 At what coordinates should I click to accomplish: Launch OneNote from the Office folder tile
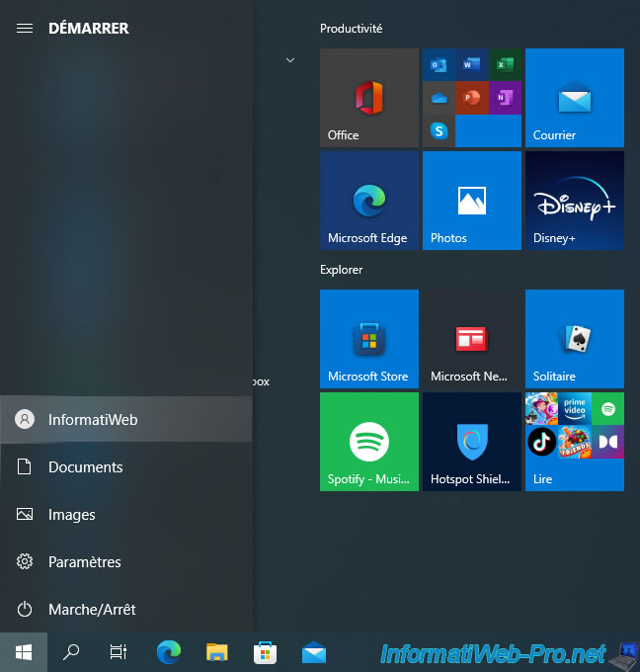pyautogui.click(x=505, y=98)
